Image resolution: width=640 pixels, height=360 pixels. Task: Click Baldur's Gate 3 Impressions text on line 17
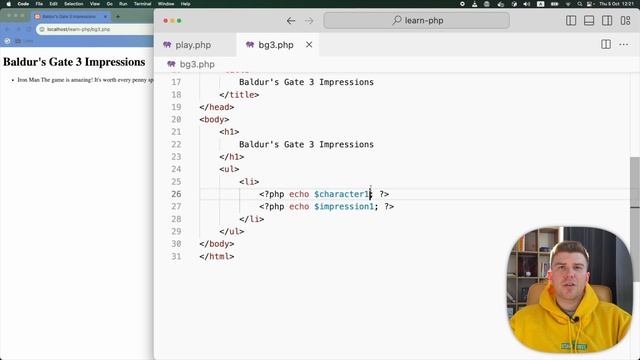306,82
